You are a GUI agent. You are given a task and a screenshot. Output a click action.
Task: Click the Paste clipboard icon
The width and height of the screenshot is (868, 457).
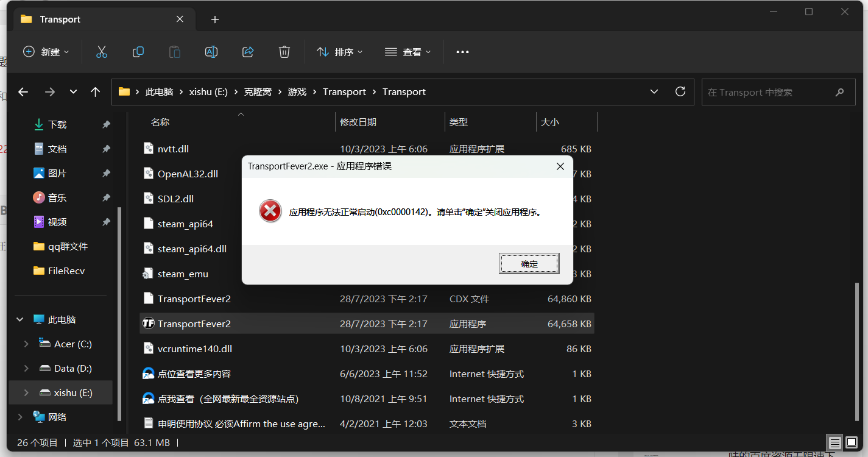coord(175,52)
